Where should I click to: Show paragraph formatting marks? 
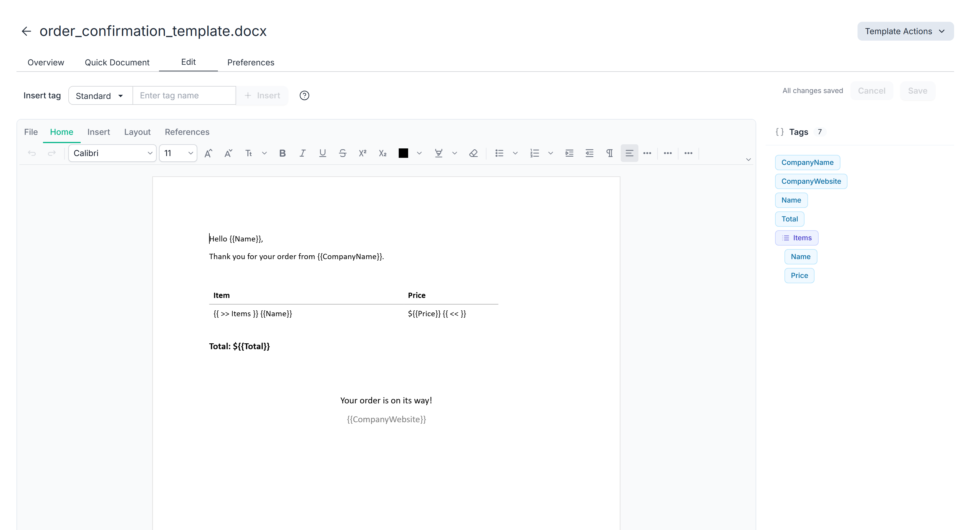click(610, 153)
